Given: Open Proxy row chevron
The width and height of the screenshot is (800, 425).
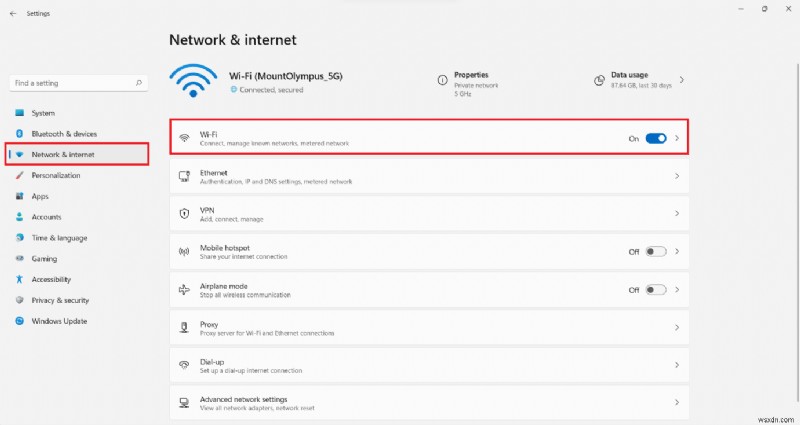Looking at the screenshot, I should tap(677, 328).
